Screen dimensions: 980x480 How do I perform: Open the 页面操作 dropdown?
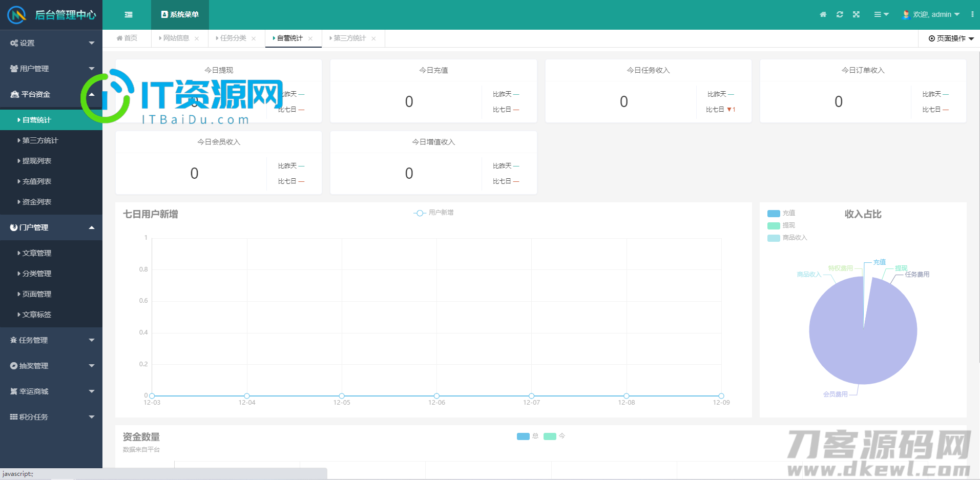pos(951,38)
